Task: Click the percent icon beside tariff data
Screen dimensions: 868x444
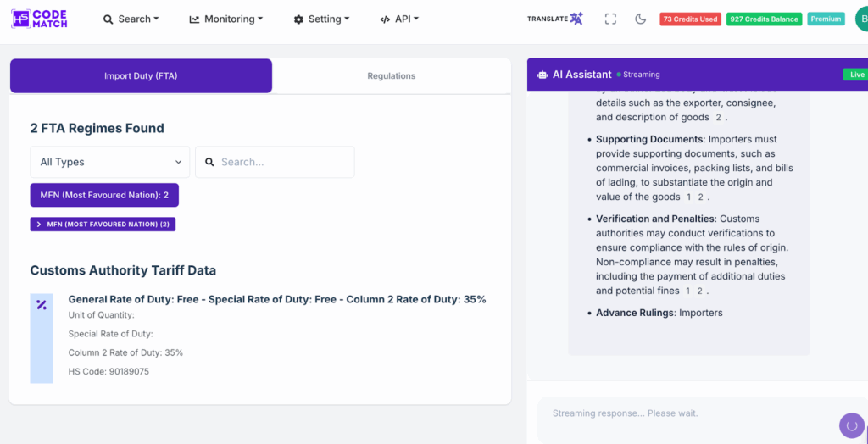Action: 42,305
